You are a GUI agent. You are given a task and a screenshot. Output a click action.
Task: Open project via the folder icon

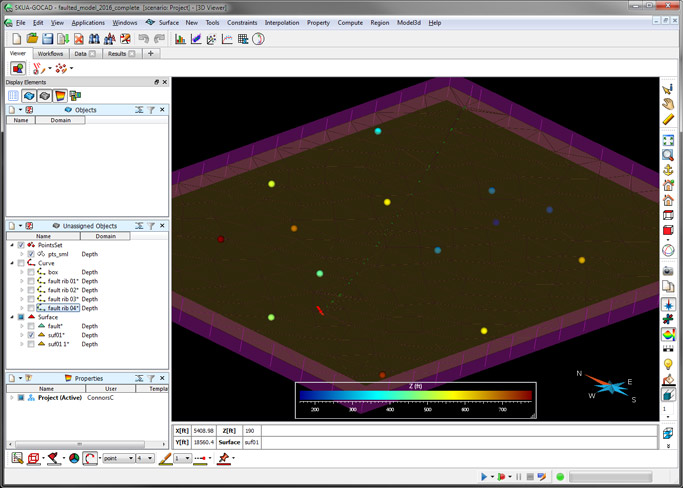[32, 39]
